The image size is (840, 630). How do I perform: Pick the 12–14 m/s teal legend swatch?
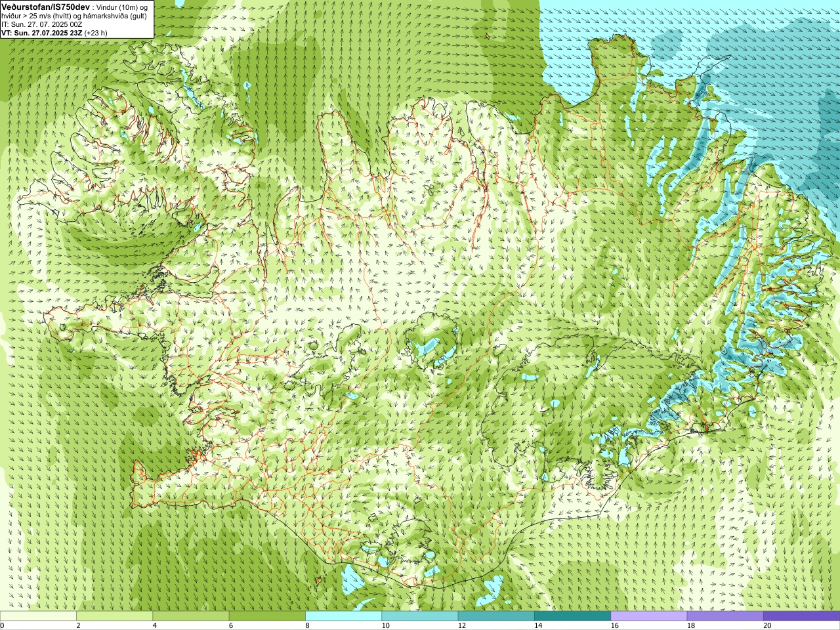tap(496, 616)
